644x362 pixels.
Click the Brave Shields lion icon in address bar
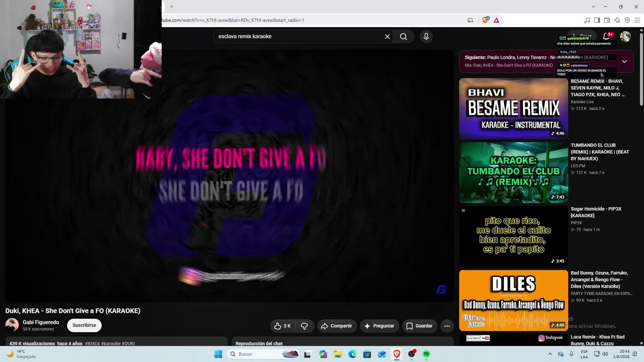coord(485,20)
